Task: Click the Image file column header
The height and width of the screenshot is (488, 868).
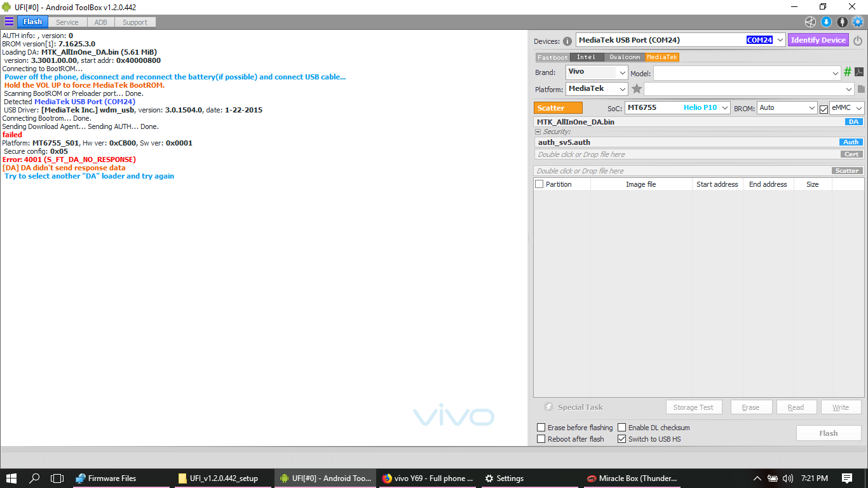Action: click(x=641, y=184)
